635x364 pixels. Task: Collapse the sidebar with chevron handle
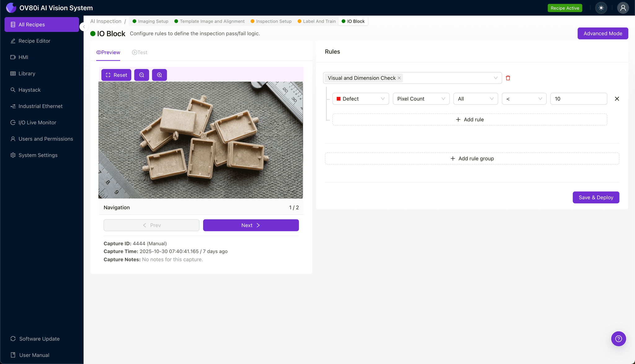click(84, 27)
